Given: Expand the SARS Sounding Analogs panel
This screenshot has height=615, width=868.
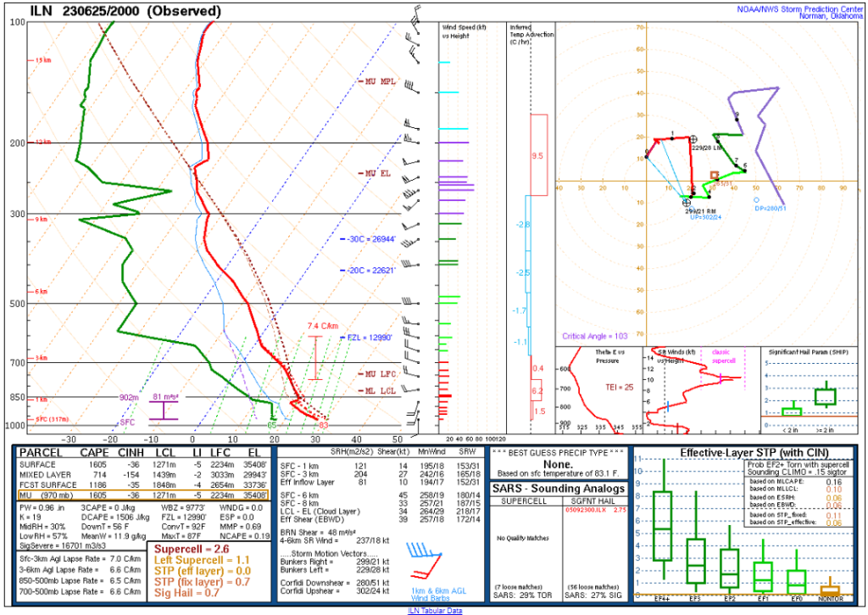Looking at the screenshot, I should coord(556,490).
